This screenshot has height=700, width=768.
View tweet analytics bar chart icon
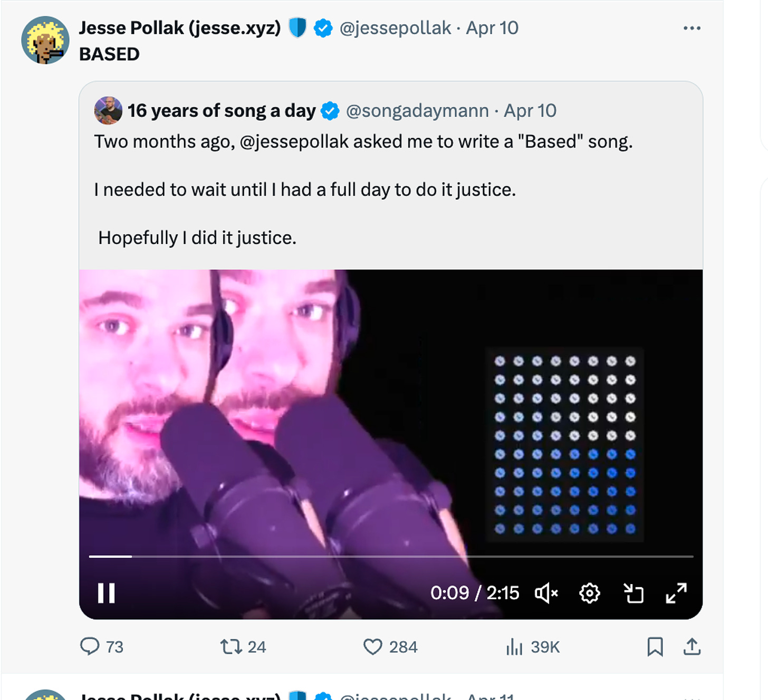coord(514,647)
